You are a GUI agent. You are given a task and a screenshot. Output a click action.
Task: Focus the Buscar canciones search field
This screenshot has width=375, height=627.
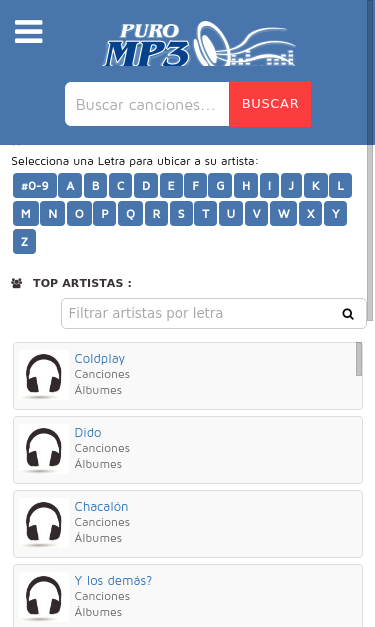pyautogui.click(x=147, y=104)
